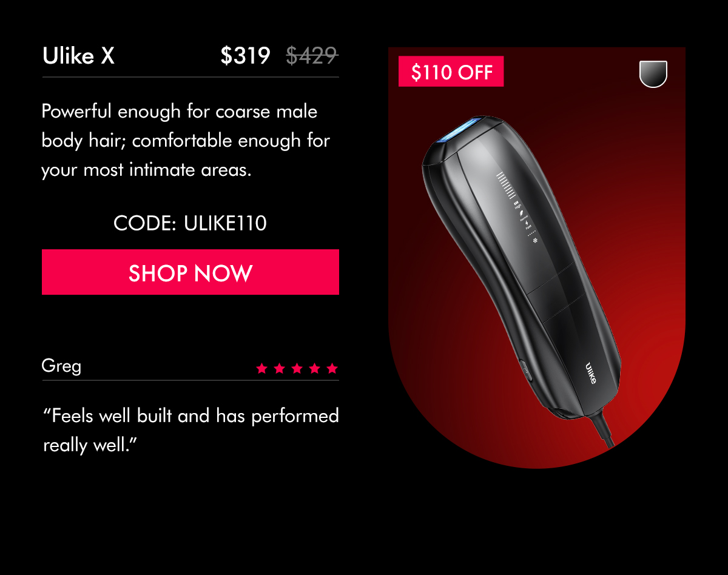The width and height of the screenshot is (728, 575).
Task: Click the first red rating star
Action: point(262,368)
